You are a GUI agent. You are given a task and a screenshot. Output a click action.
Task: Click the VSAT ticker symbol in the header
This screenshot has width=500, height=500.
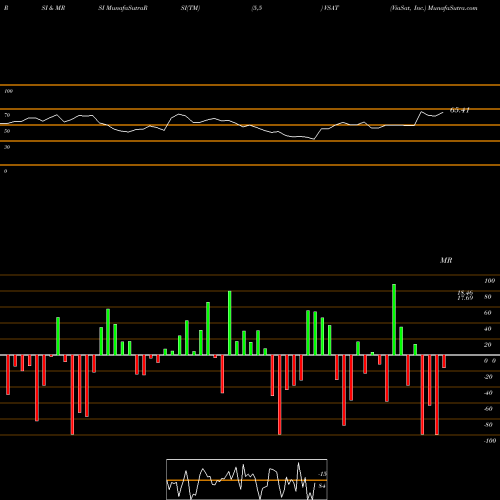tap(330, 8)
